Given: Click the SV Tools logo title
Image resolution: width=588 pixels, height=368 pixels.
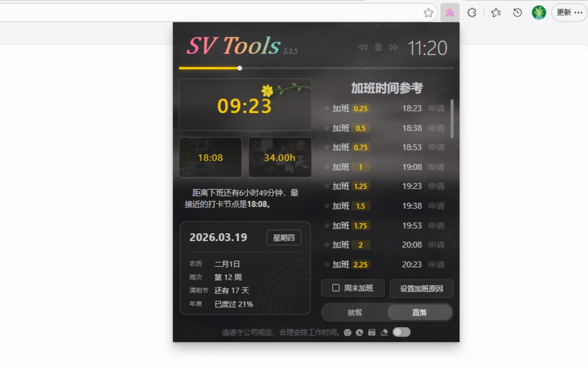Looking at the screenshot, I should click(233, 46).
